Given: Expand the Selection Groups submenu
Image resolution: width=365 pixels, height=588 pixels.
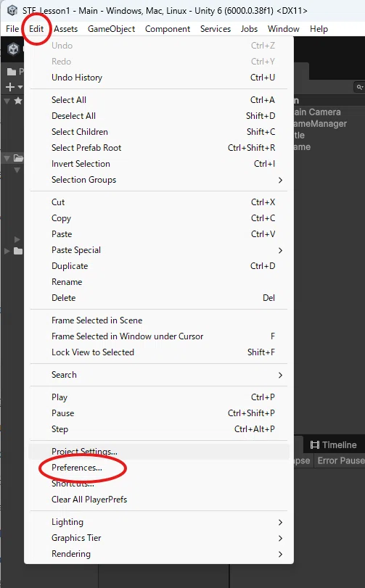Looking at the screenshot, I should tap(159, 180).
